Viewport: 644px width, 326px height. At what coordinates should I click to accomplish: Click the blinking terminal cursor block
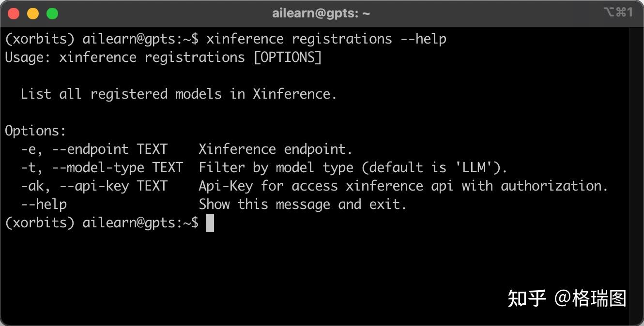pos(211,223)
